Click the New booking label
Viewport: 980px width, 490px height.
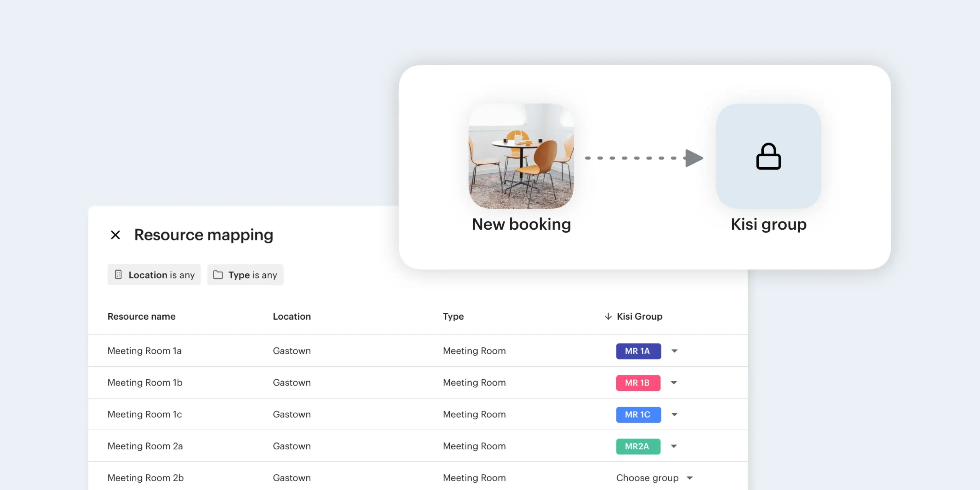coord(521,224)
